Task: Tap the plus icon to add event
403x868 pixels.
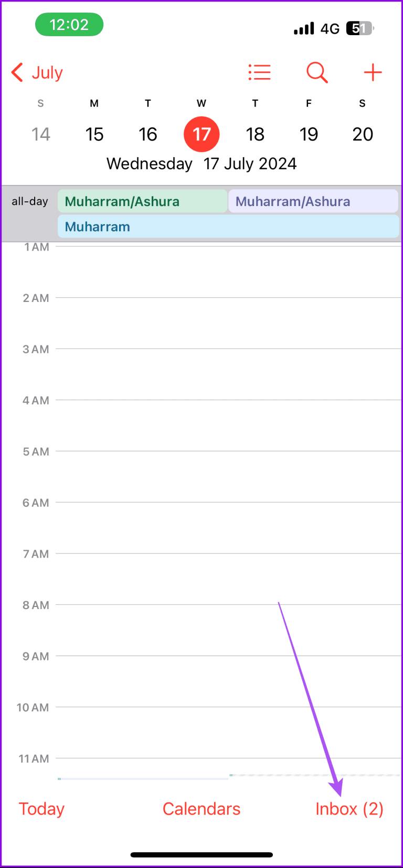Action: [x=373, y=72]
